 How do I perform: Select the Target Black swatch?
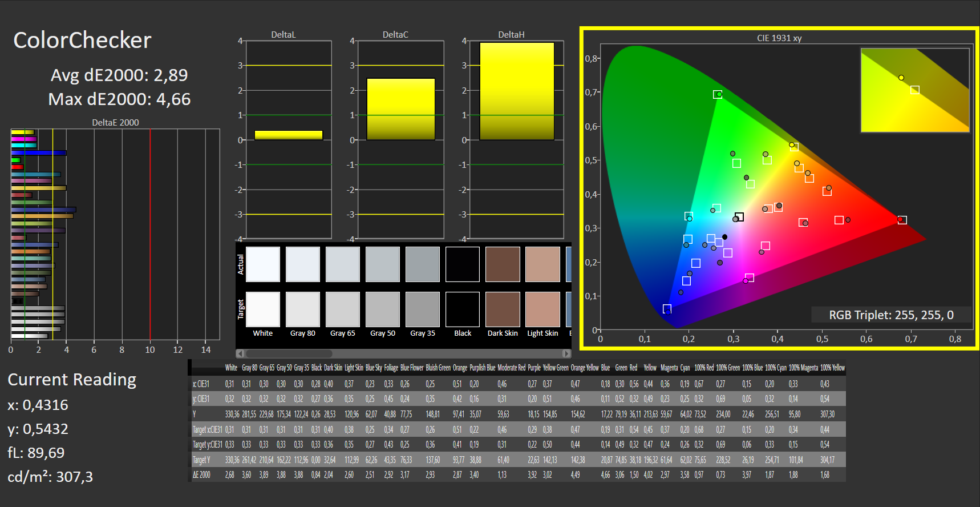[x=463, y=309]
